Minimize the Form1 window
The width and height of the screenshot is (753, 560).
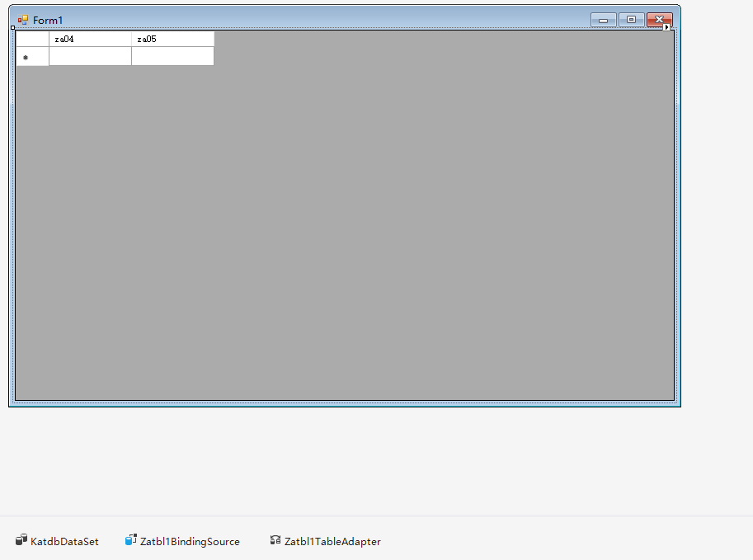(x=603, y=20)
